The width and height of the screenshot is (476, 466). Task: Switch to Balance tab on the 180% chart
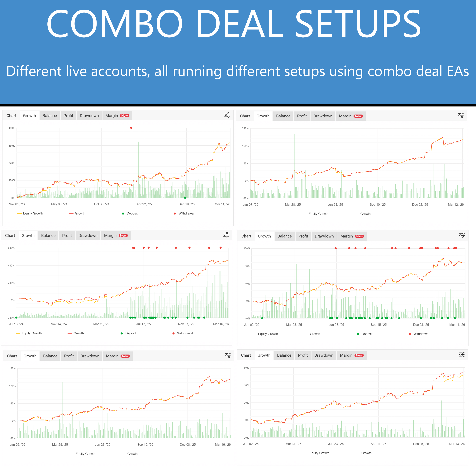(x=50, y=356)
